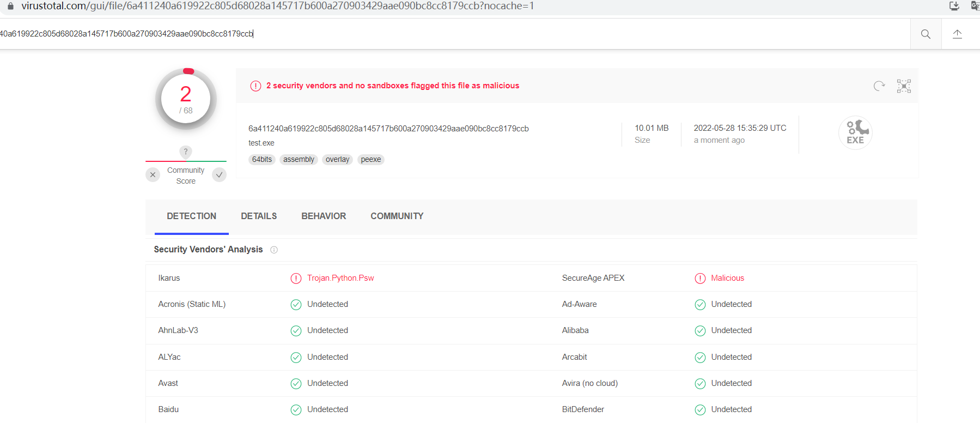Click the Avira (no cloud) vendor name
Screen dimensions: 980x423
(590, 383)
